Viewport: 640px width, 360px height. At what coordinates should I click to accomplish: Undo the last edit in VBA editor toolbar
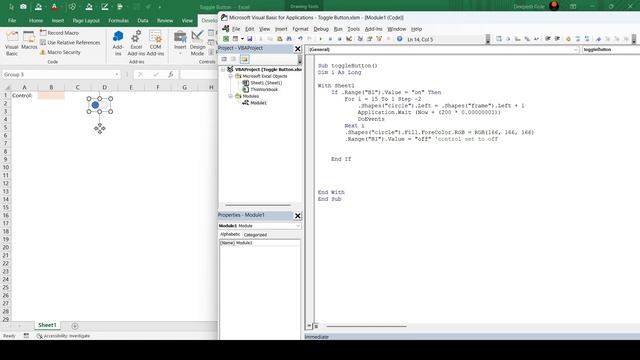click(300, 39)
